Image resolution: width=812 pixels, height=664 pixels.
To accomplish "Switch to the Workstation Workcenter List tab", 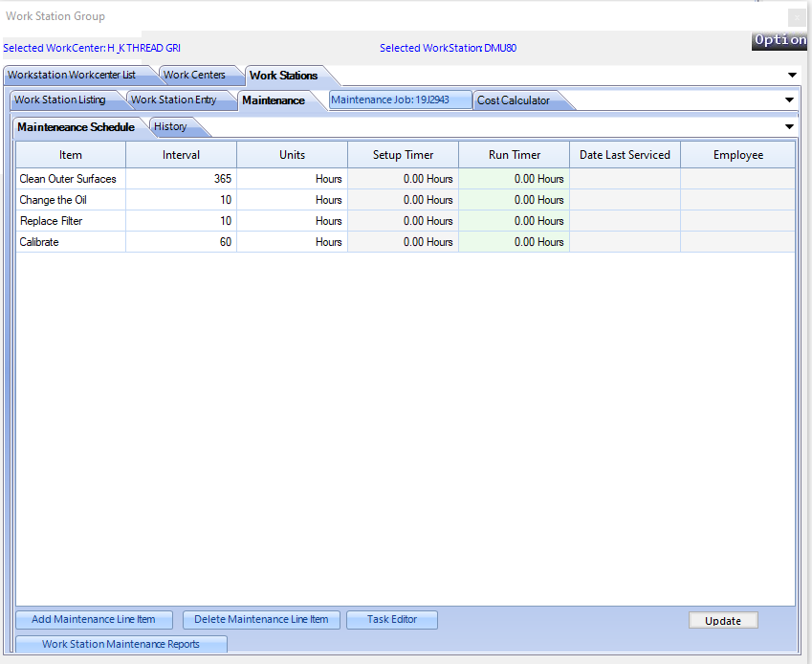I will click(x=72, y=75).
